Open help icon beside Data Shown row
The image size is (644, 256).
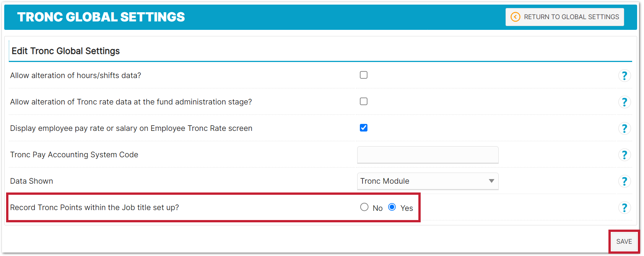click(624, 181)
